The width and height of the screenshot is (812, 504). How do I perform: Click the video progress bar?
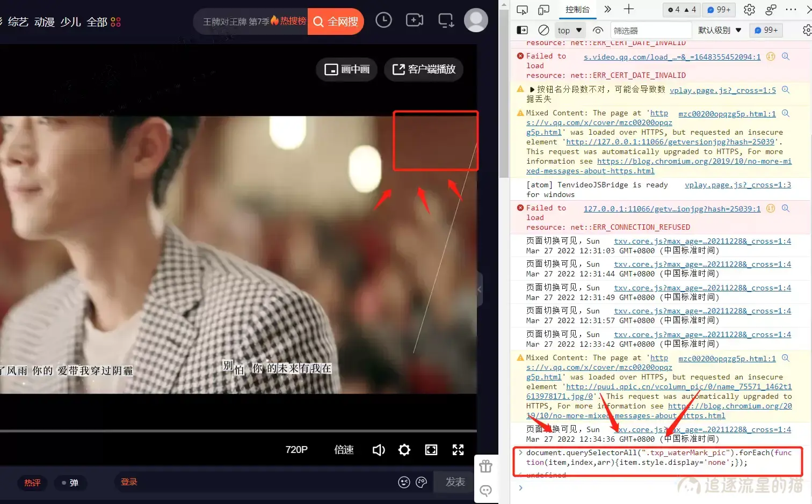238,430
